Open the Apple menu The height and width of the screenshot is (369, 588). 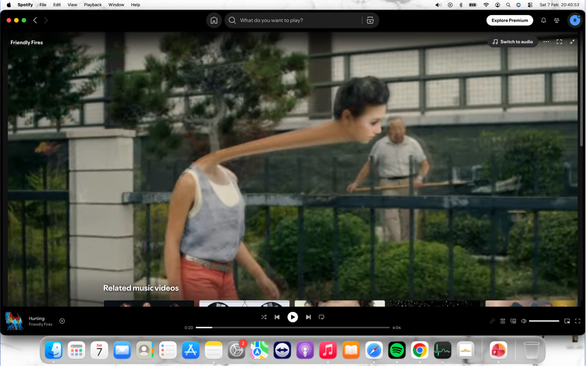pos(9,5)
